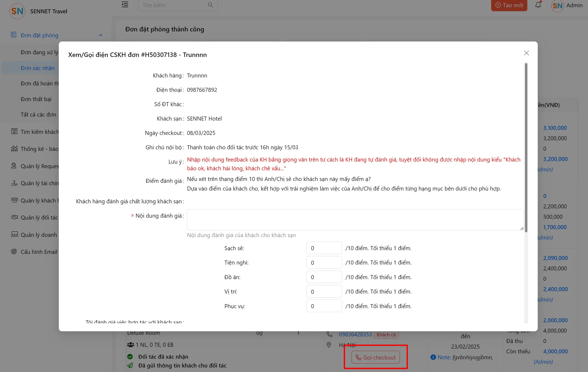Close the CSKH call dialog
Viewport: 588px width, 372px height.
pyautogui.click(x=526, y=53)
